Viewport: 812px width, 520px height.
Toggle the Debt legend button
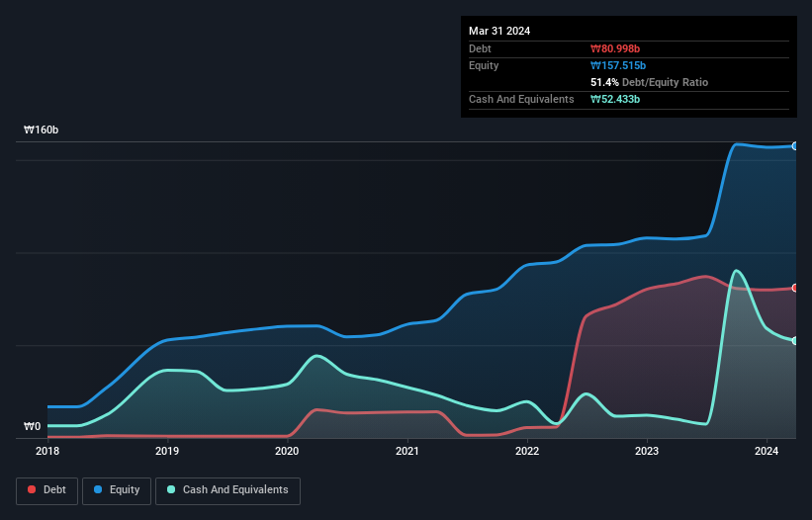(47, 490)
